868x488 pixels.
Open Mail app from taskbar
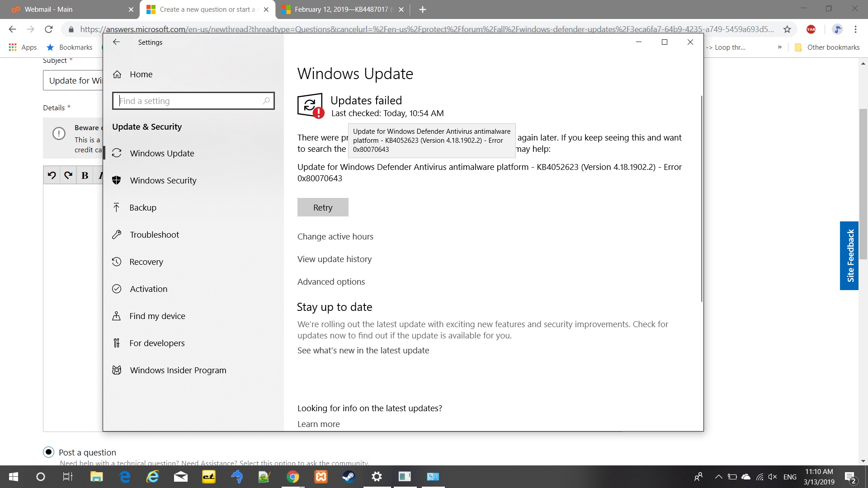click(181, 477)
